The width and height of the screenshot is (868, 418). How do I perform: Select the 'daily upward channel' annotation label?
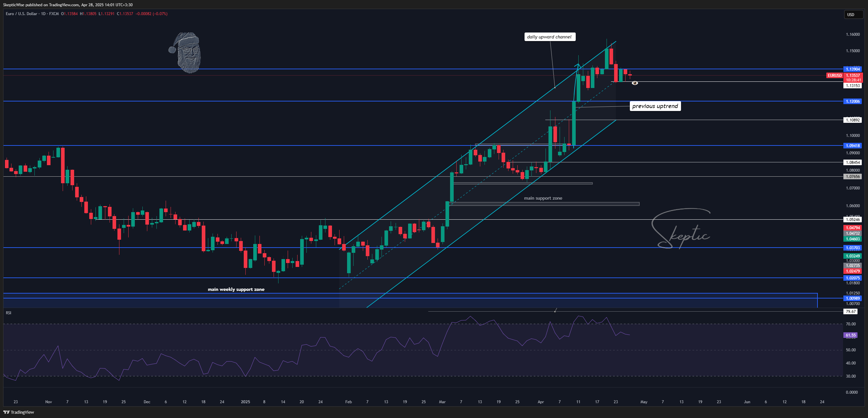[x=549, y=37]
